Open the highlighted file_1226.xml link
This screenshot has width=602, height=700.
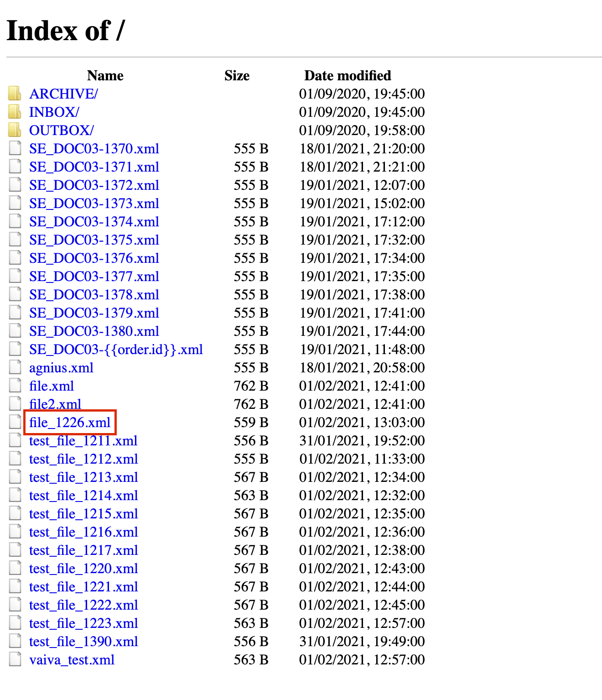point(69,423)
